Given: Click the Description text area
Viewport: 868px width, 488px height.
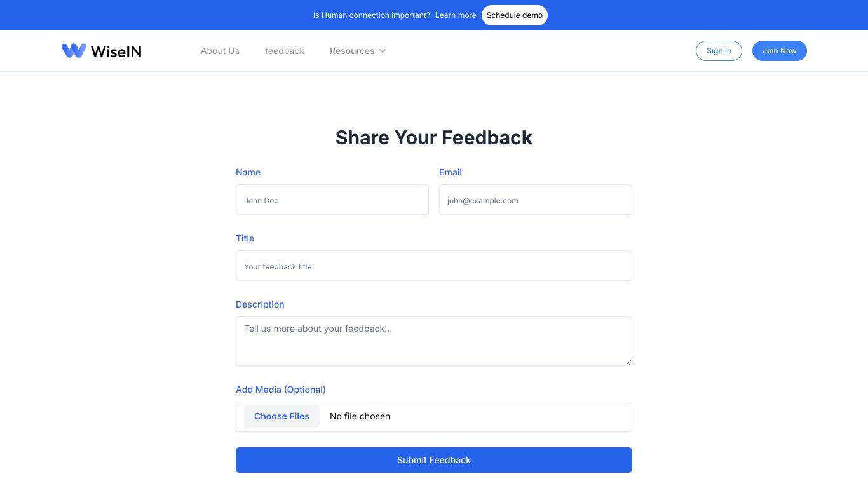Looking at the screenshot, I should [x=434, y=341].
